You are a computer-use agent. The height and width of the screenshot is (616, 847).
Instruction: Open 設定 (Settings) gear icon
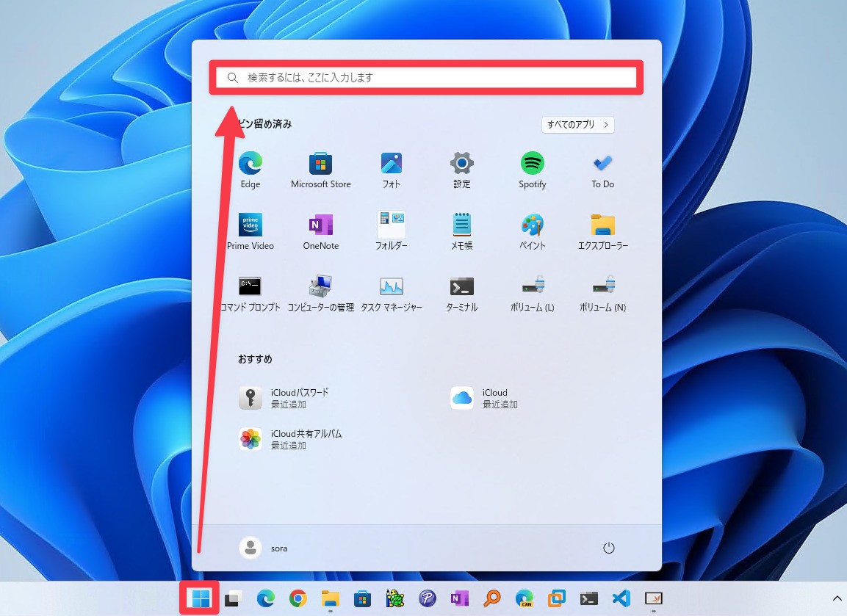click(462, 170)
